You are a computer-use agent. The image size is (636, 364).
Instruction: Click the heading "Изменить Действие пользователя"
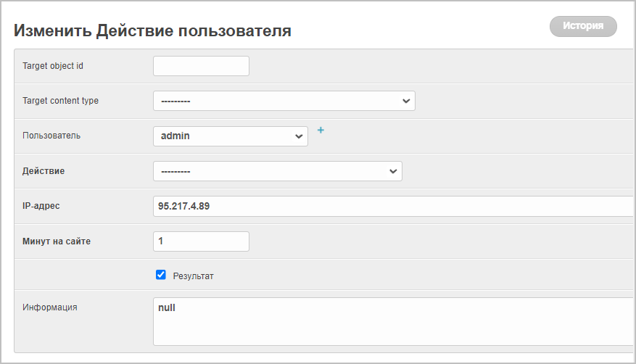coord(152,30)
